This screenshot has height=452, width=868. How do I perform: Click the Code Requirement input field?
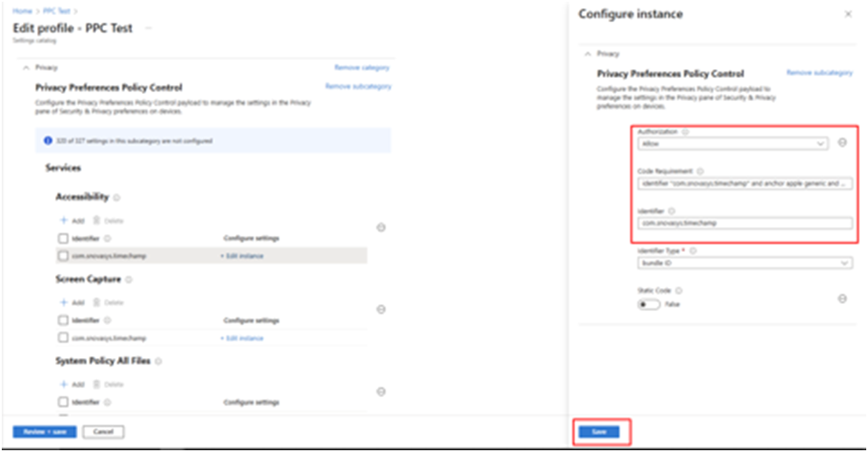(x=744, y=184)
